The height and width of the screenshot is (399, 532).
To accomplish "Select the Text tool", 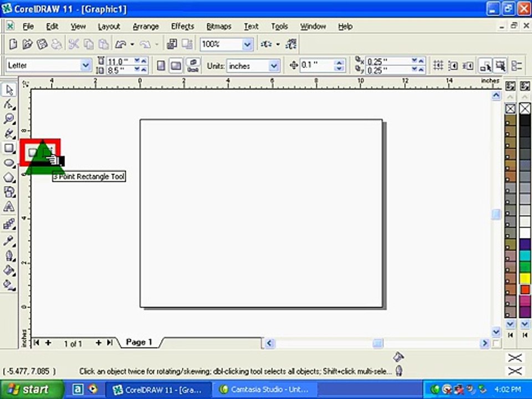I will pyautogui.click(x=9, y=207).
